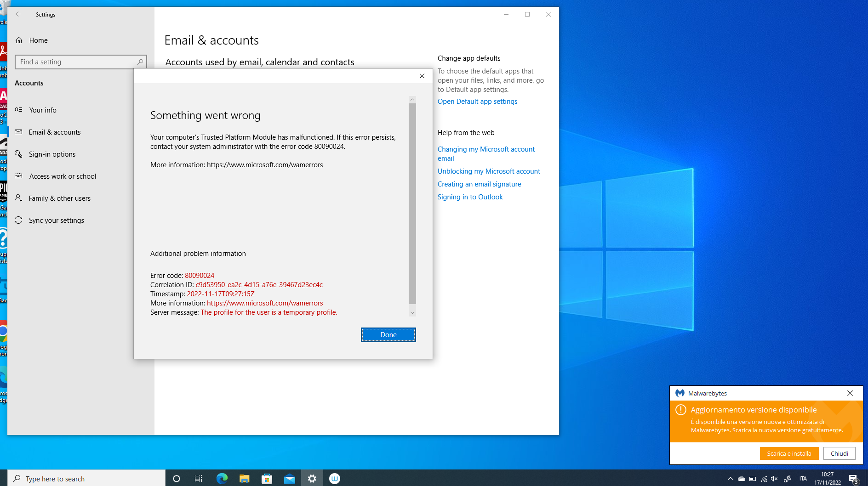Screen dimensions: 868x486
Task: Open Mail app from taskbar
Action: [289, 479]
